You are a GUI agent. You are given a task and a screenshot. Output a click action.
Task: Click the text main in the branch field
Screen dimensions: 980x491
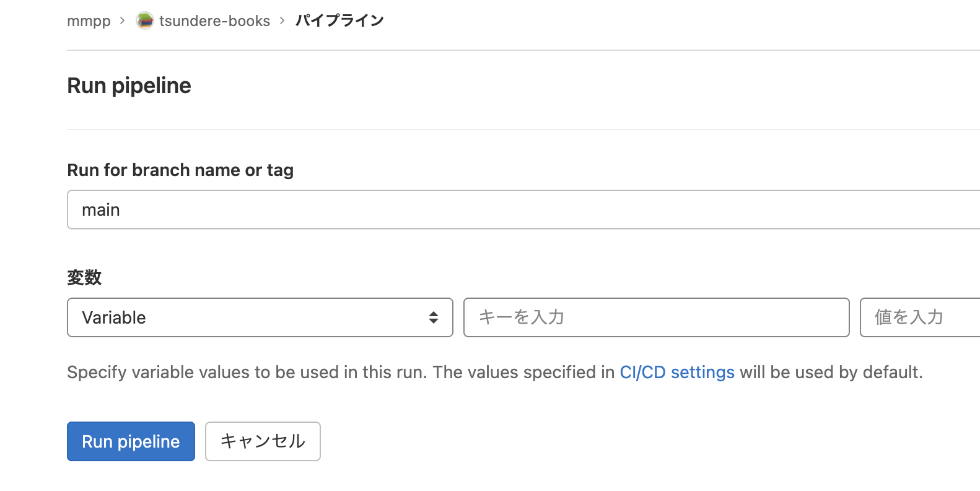coord(101,210)
